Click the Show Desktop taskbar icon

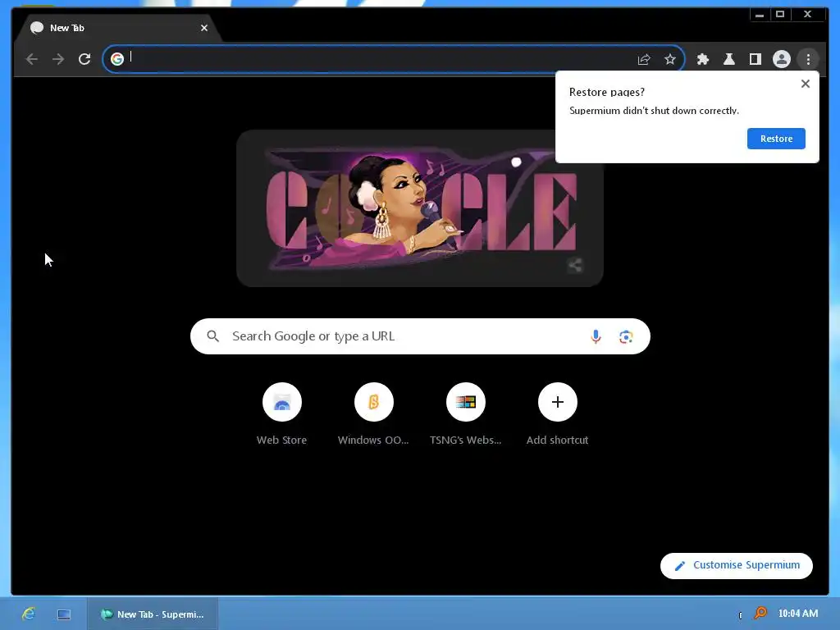(64, 614)
